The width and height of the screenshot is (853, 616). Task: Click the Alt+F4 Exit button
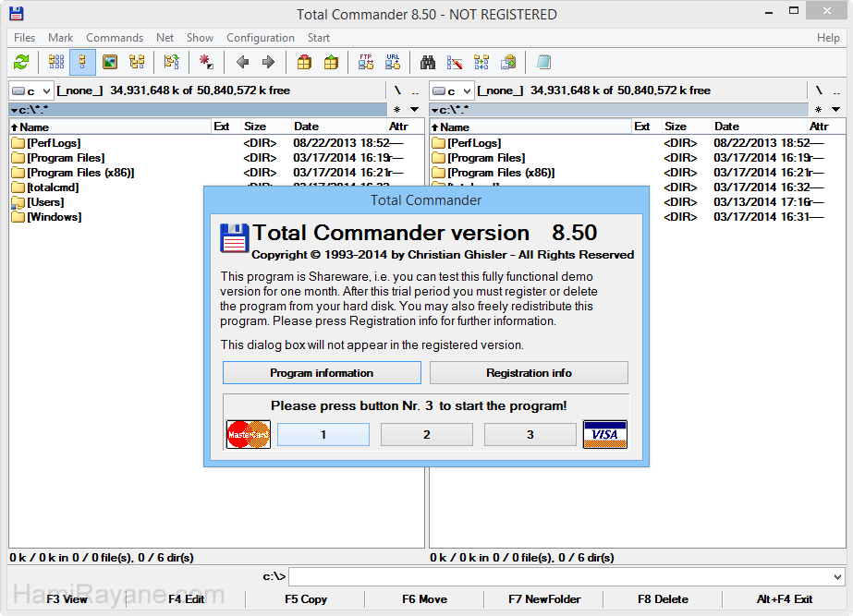(x=784, y=599)
